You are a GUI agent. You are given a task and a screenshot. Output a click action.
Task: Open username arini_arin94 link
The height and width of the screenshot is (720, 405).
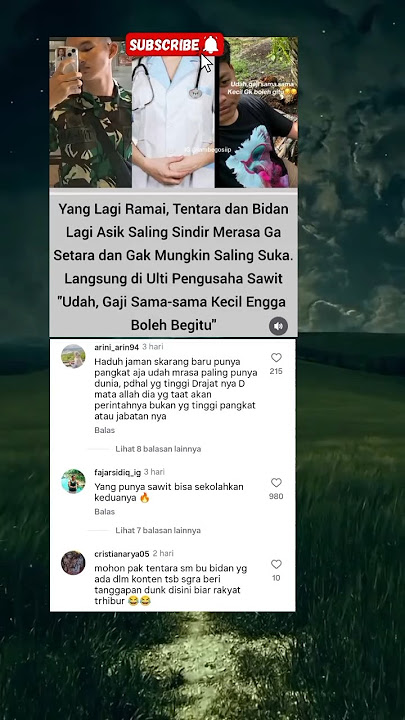pyautogui.click(x=116, y=347)
